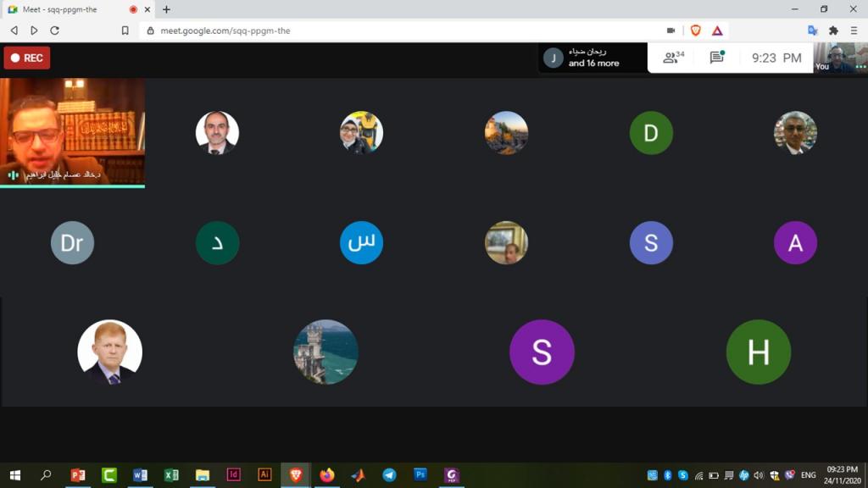The image size is (868, 488).
Task: Click the Brave Rewards triangle icon
Action: tap(717, 30)
